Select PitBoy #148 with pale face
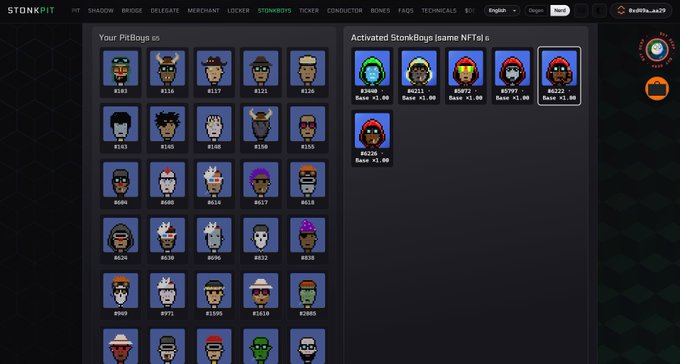The width and height of the screenshot is (680, 364). pyautogui.click(x=214, y=128)
